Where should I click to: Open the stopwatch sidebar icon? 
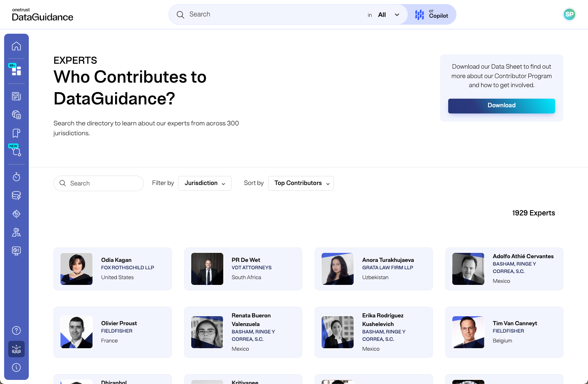16,177
